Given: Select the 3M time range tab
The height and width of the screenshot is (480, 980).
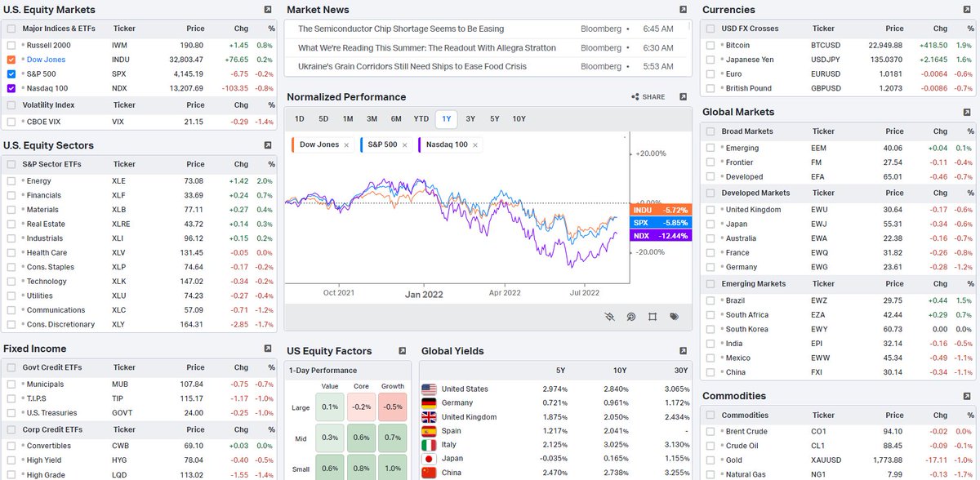Looking at the screenshot, I should (372, 118).
